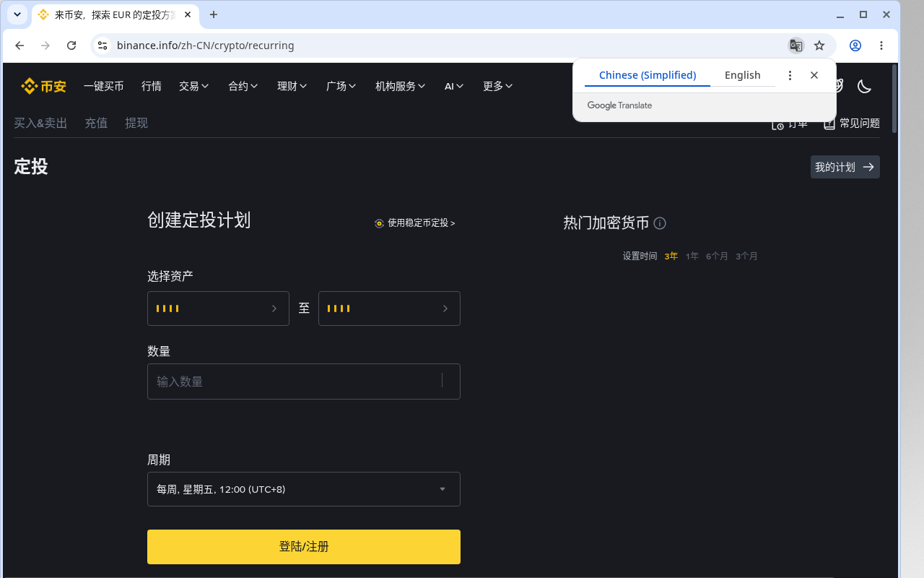Expand the 交易 dropdown menu
This screenshot has width=924, height=578.
[194, 86]
